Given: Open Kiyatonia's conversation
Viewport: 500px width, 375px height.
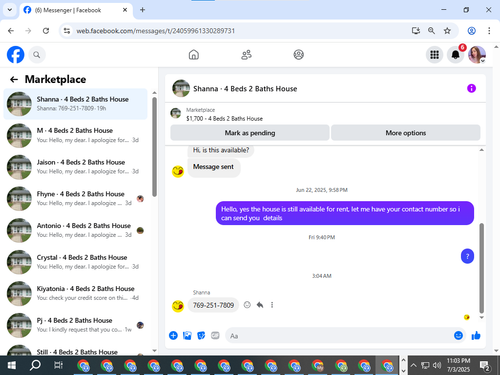Looking at the screenshot, I should point(75,293).
